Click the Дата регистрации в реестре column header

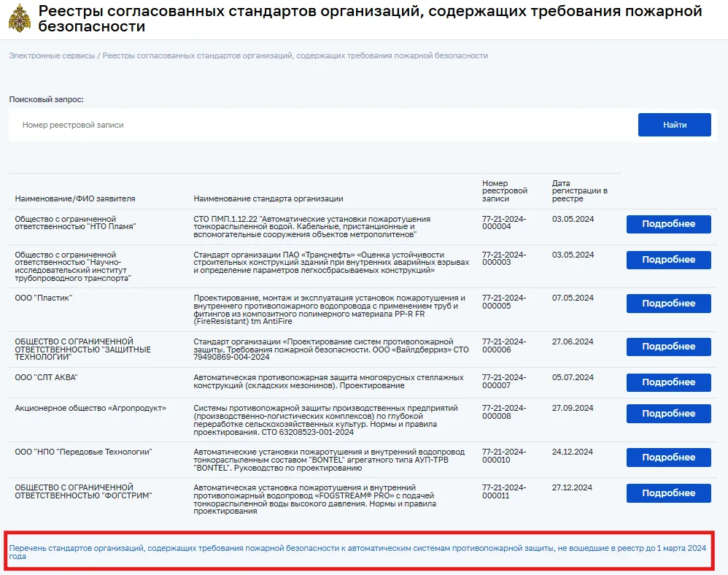coord(579,191)
